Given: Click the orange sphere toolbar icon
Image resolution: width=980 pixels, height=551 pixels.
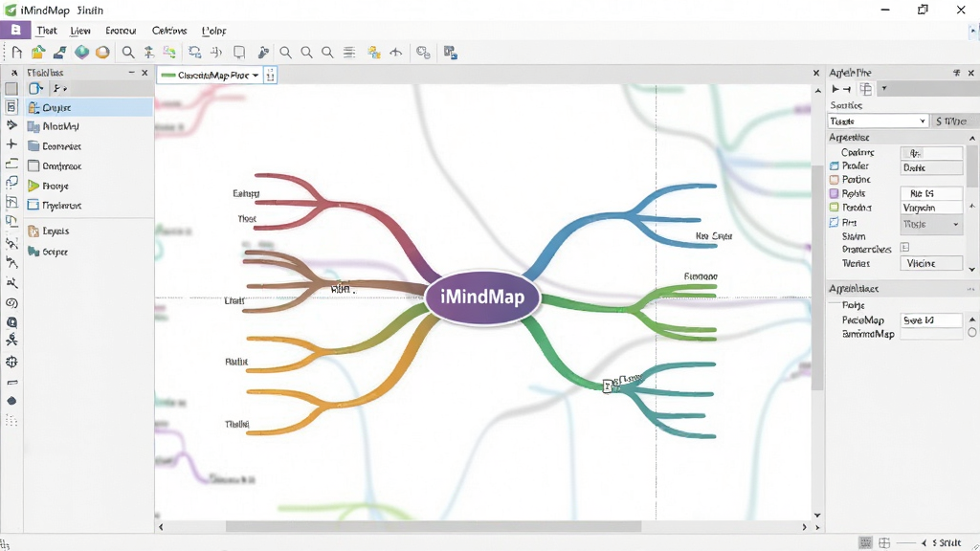Looking at the screenshot, I should (x=102, y=53).
